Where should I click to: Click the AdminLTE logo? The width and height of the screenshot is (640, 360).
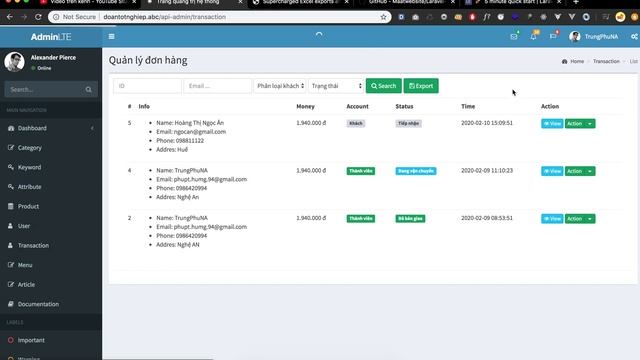51,37
